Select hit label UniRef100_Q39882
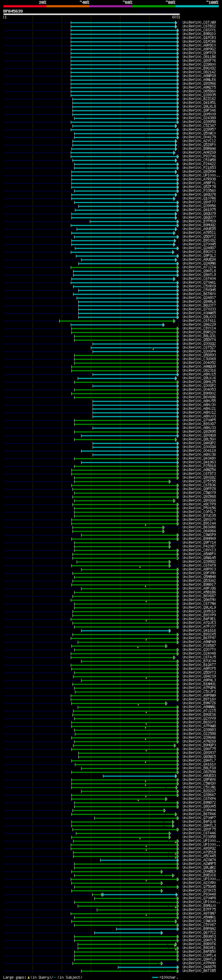The height and width of the screenshot is (980, 222). click(x=199, y=562)
